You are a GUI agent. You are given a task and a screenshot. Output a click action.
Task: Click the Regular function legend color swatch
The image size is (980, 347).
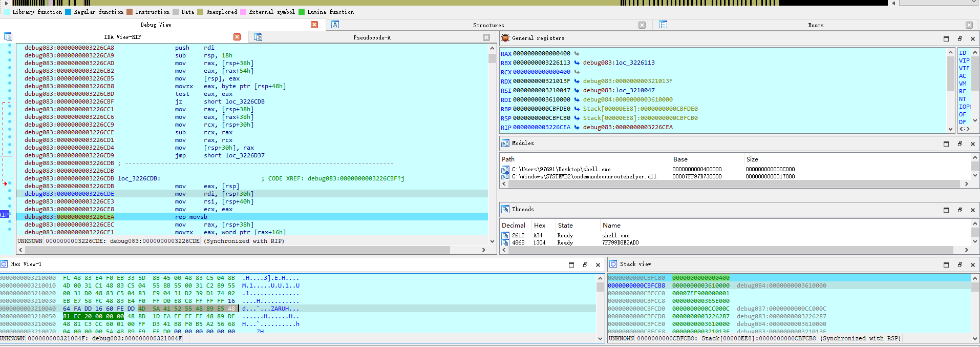(68, 12)
